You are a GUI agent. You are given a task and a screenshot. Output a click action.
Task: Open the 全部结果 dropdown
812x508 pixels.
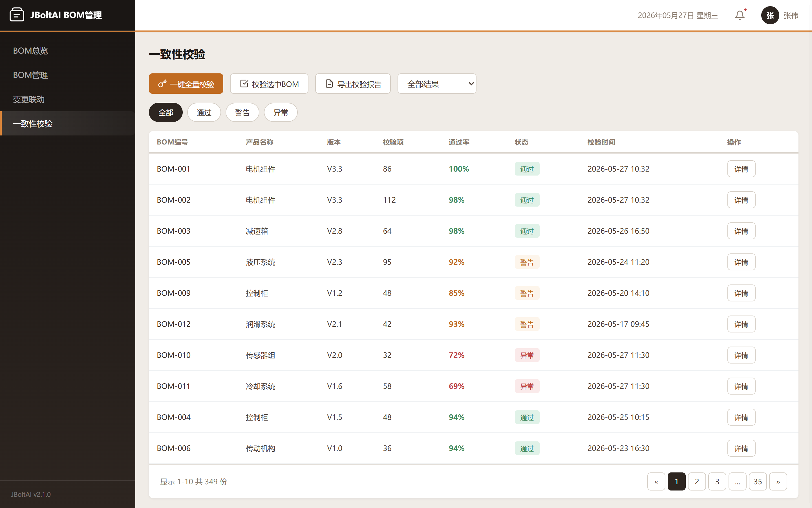point(437,84)
